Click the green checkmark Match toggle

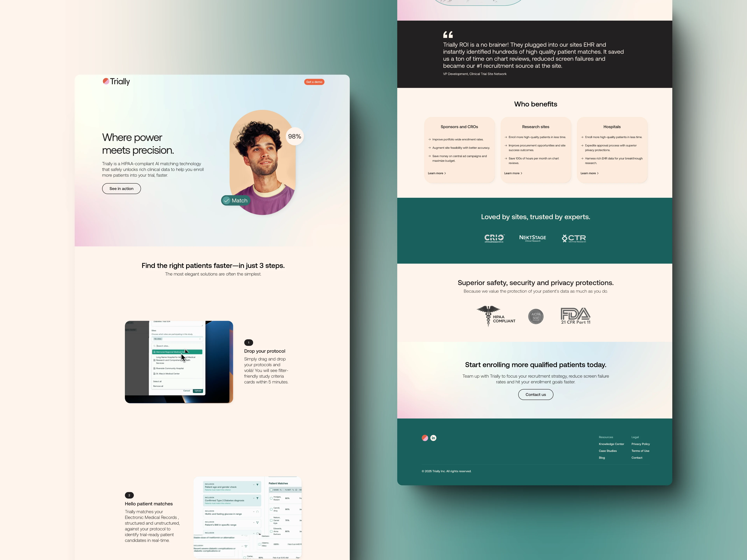point(235,201)
